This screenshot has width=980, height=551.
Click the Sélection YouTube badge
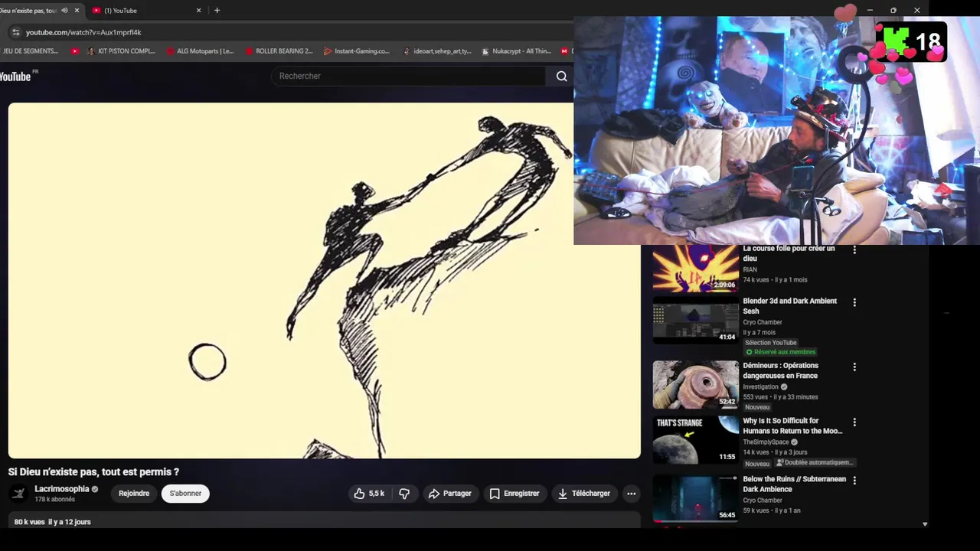click(771, 343)
